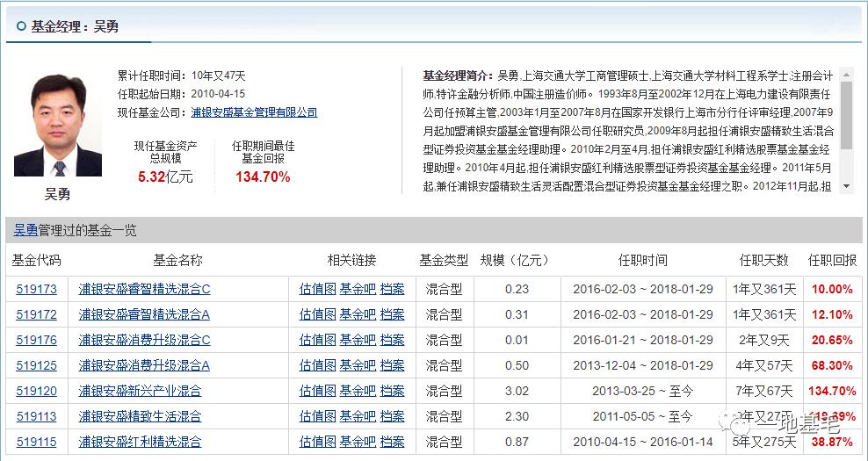Click 基金吧 for fund 519173
The height and width of the screenshot is (461, 868).
[x=358, y=289]
